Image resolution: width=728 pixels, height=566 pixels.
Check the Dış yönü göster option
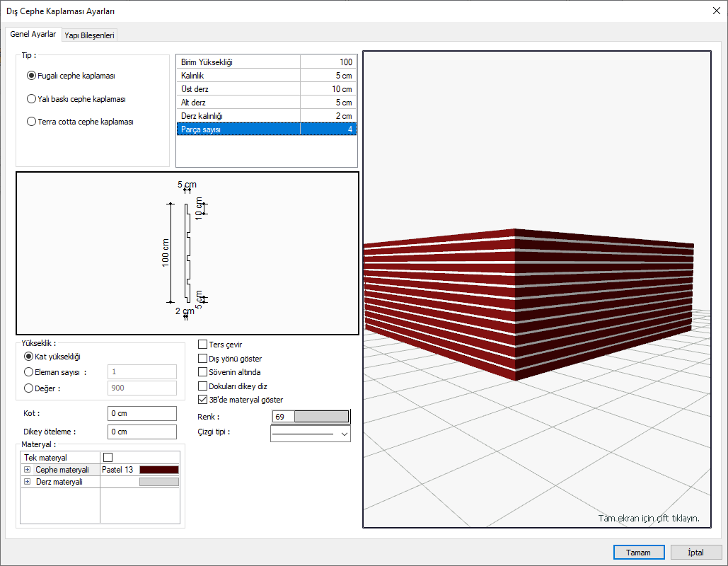click(x=203, y=359)
